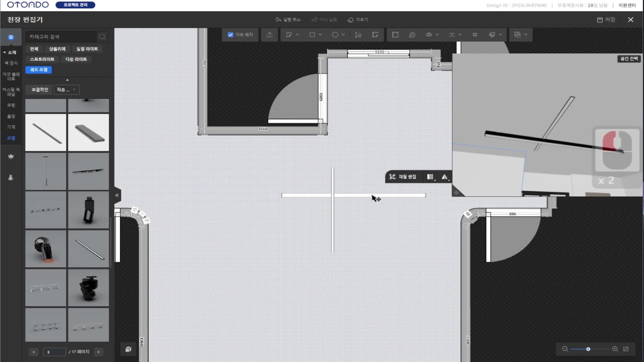Collapse left panel with arrow handle
Screen dimensions: 644x362
tap(117, 195)
